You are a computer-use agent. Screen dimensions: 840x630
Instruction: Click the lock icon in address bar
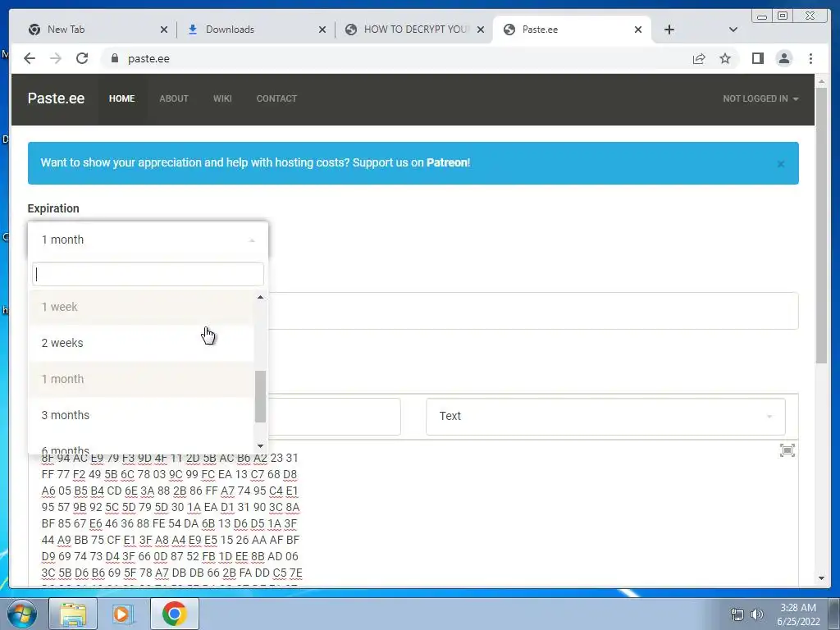[x=114, y=58]
